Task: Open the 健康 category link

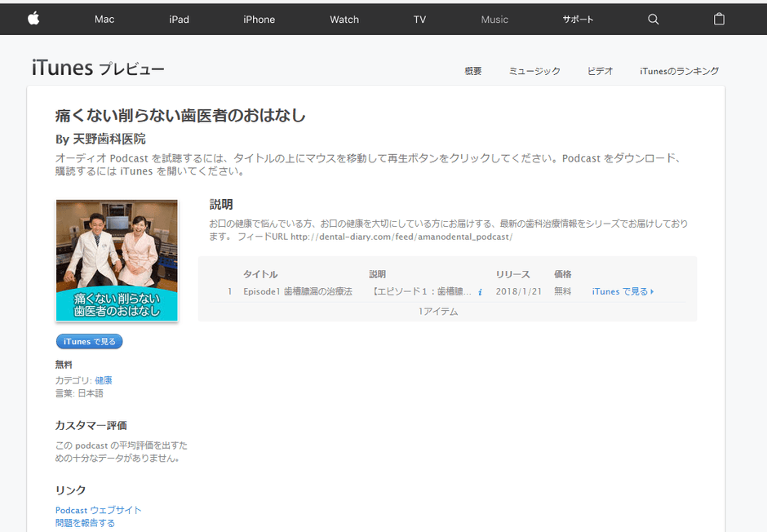Action: tap(104, 379)
